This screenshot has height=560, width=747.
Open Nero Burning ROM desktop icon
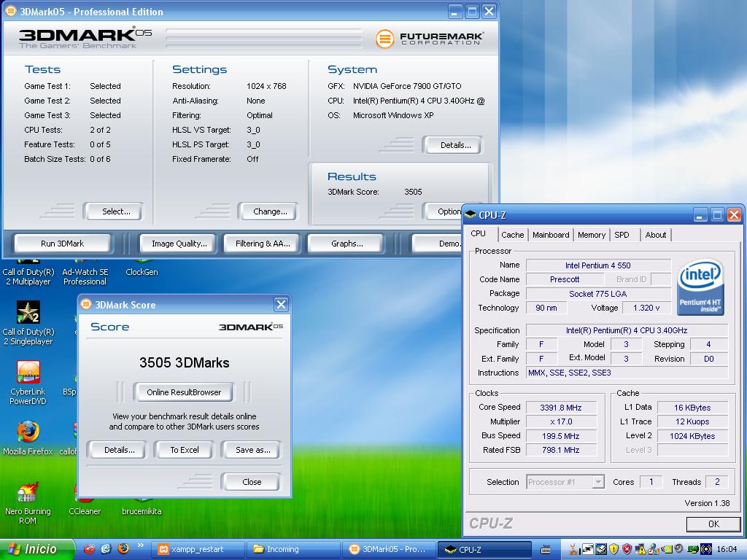pos(28,492)
